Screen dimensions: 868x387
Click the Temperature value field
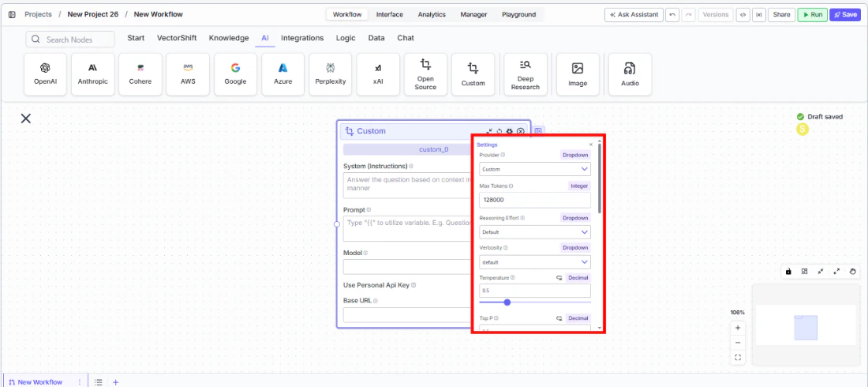(x=535, y=291)
